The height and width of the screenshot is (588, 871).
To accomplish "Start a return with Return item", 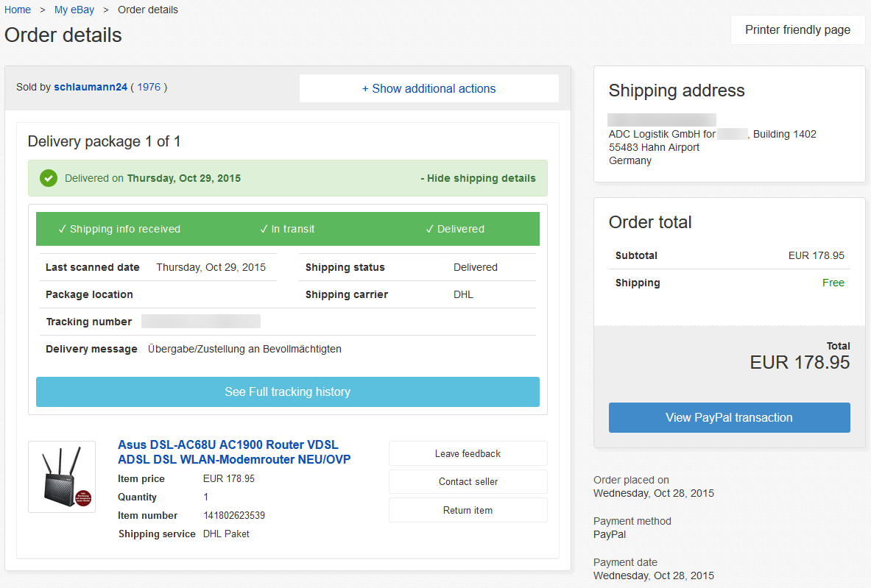I will coord(468,510).
